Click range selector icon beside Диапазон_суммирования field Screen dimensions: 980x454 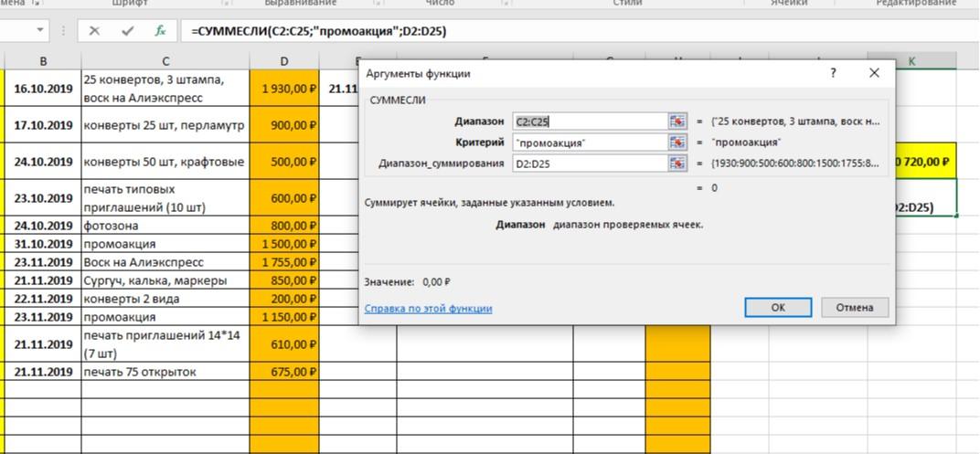[x=677, y=164]
